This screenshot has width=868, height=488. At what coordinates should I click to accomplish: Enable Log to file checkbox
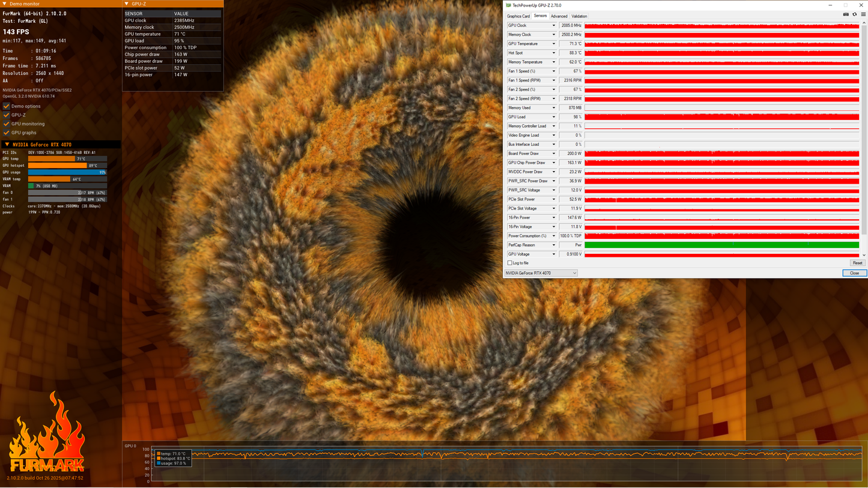tap(510, 263)
